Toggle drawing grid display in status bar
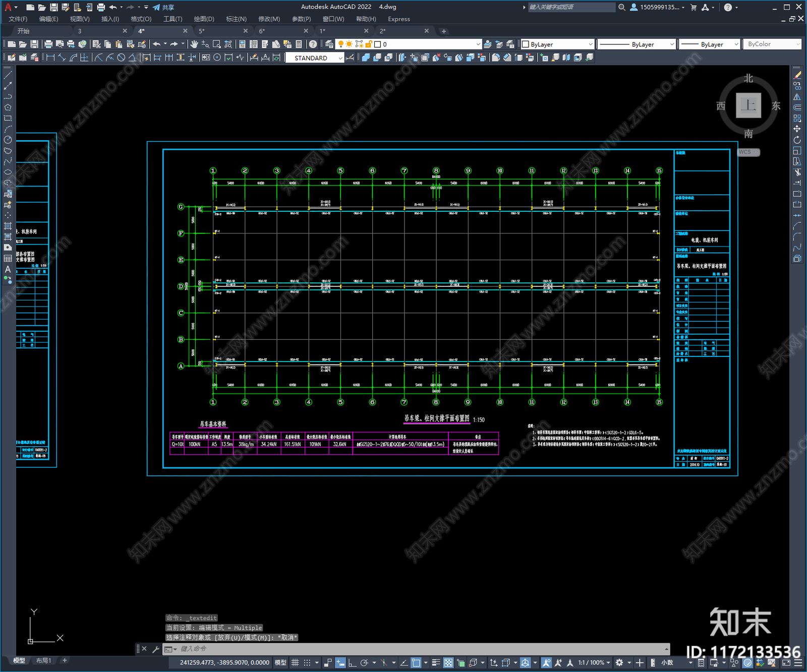The height and width of the screenshot is (672, 807). (296, 662)
